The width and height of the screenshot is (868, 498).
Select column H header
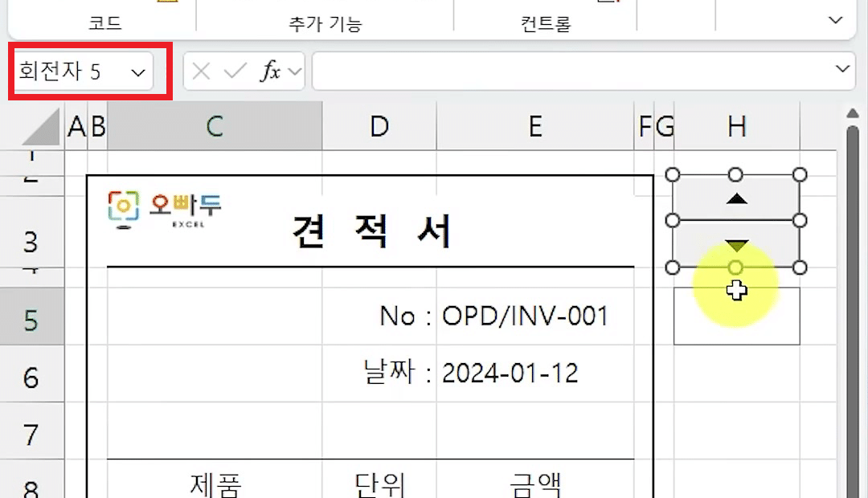tap(737, 126)
